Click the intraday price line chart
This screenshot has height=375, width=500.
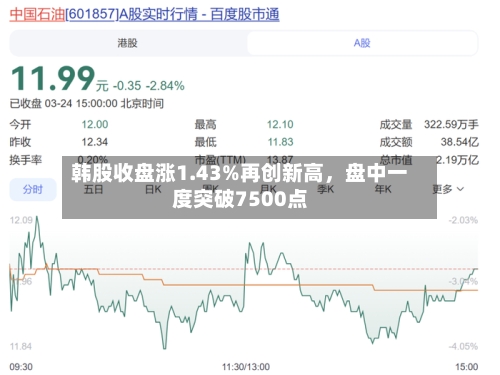pyautogui.click(x=244, y=283)
